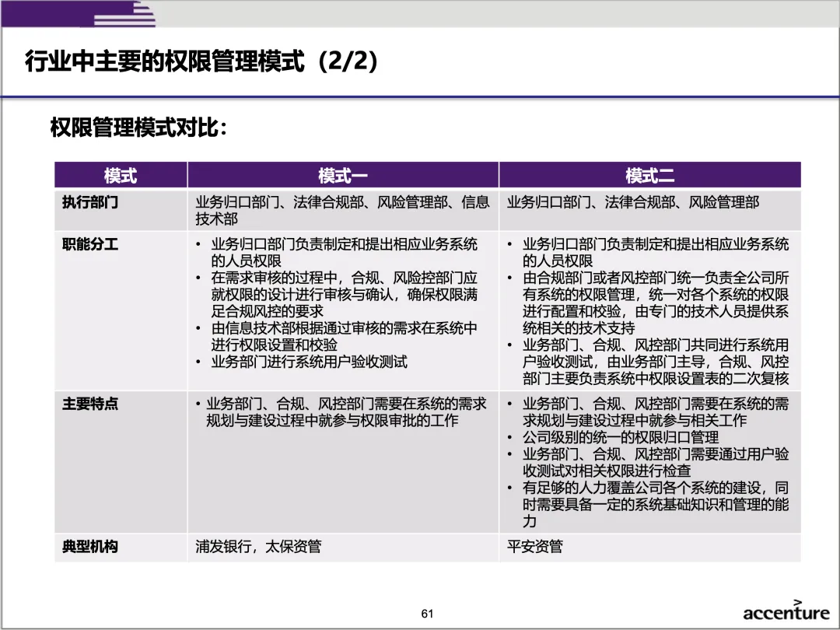Click the cell ending with 信息技术部
Viewport: 840px width, 630px height.
[342, 211]
